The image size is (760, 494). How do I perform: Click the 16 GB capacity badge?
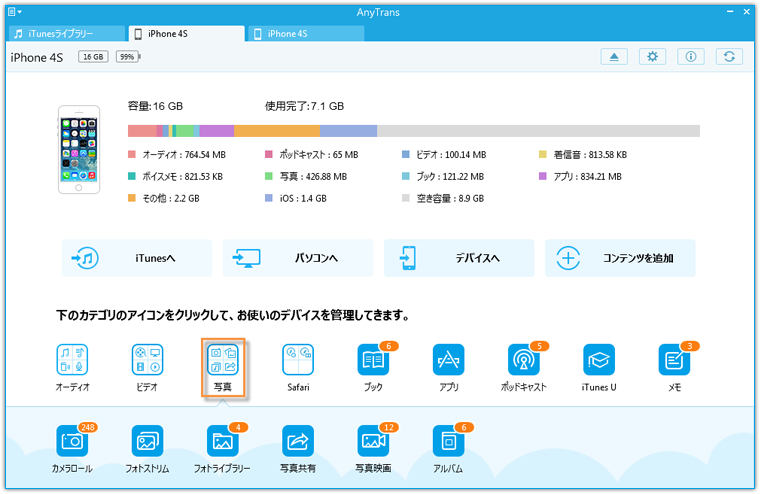tap(93, 57)
